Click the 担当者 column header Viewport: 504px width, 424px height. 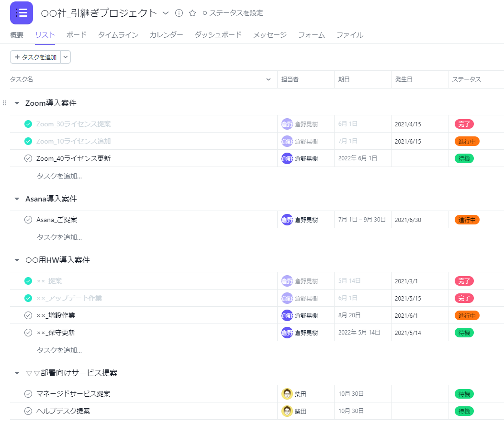[x=306, y=80]
